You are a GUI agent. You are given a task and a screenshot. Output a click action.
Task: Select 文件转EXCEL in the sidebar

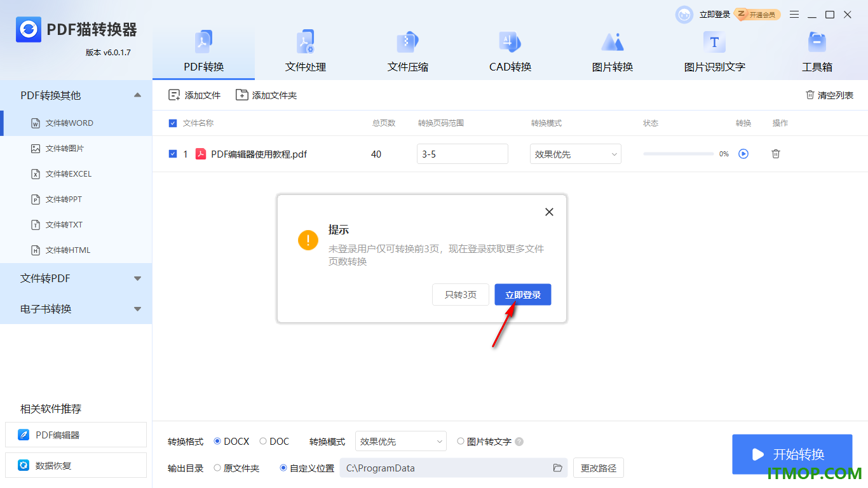[x=76, y=174]
